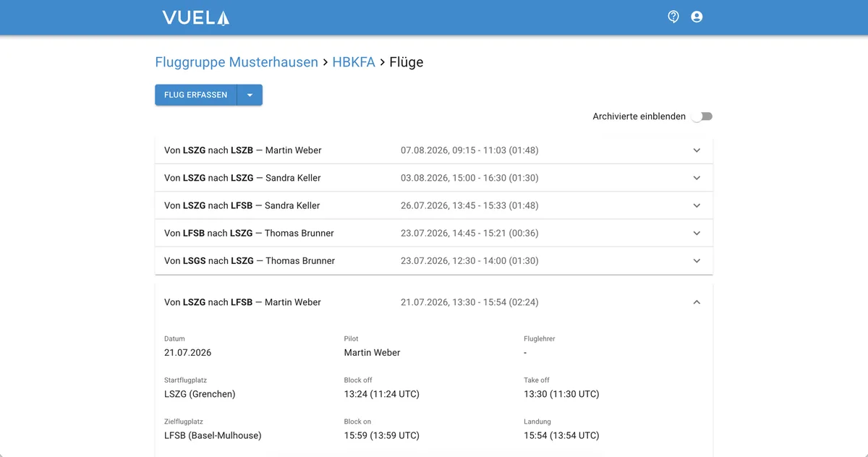
Task: Click Landung value 15:54 (13:54 UTC)
Action: coord(561,435)
